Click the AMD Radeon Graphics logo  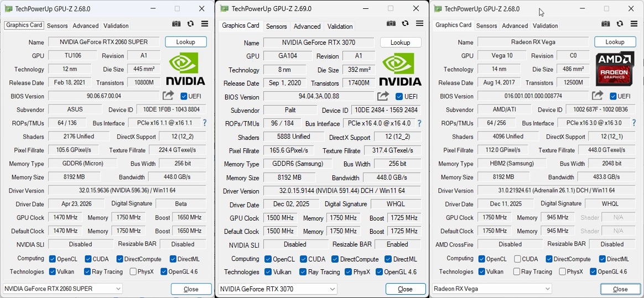(615, 69)
